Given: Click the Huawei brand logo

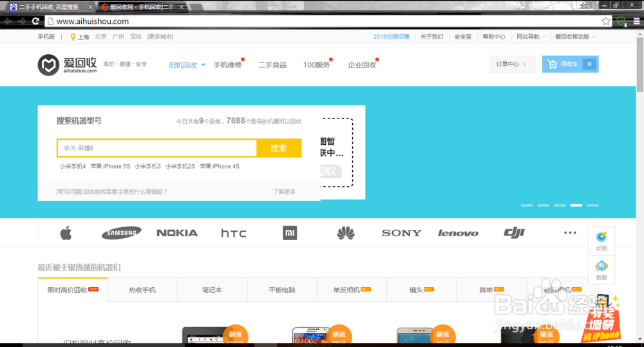Looking at the screenshot, I should 345,233.
